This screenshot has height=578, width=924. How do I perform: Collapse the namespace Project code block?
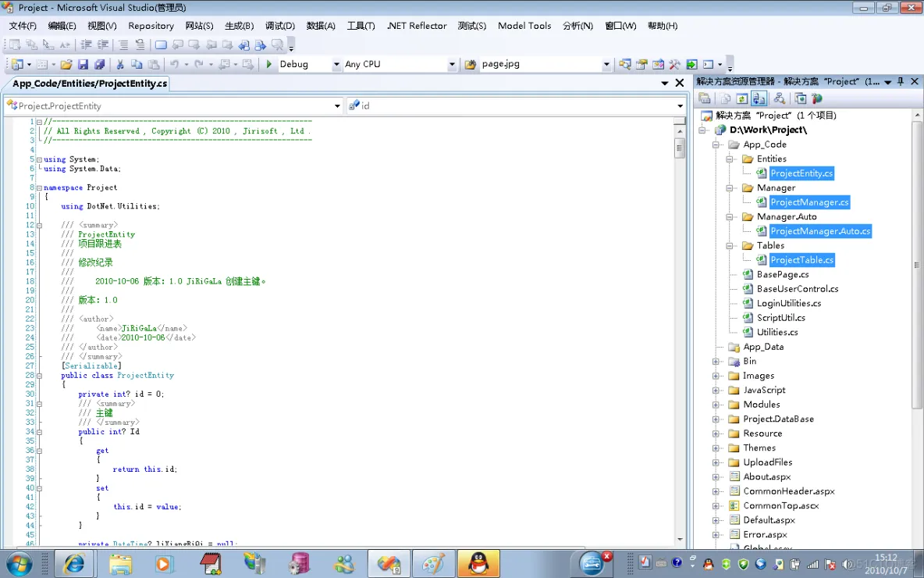coord(39,187)
